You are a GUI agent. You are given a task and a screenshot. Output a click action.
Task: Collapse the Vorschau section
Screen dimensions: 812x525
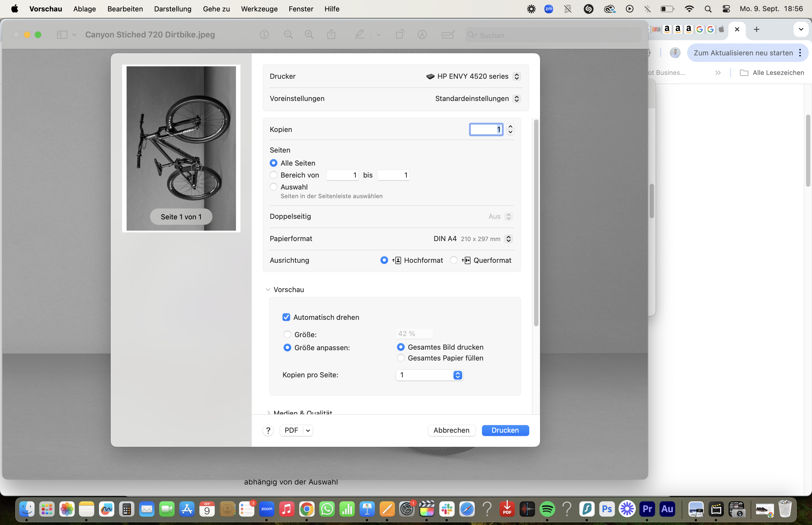tap(268, 289)
